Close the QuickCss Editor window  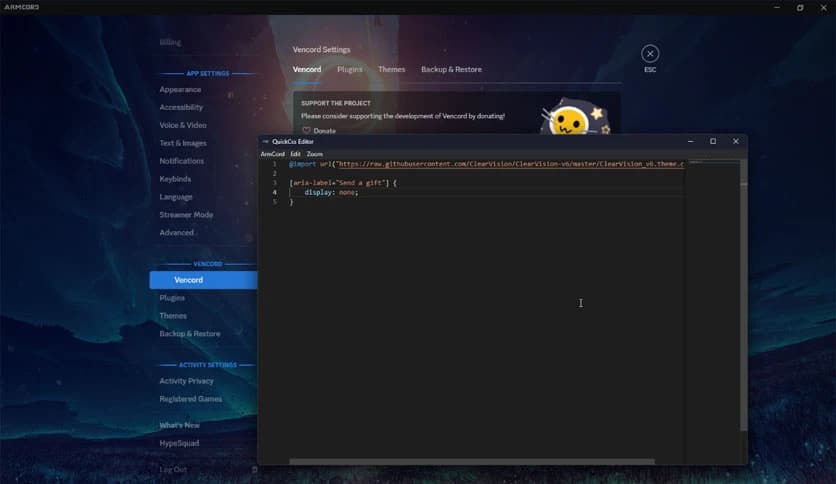[736, 141]
